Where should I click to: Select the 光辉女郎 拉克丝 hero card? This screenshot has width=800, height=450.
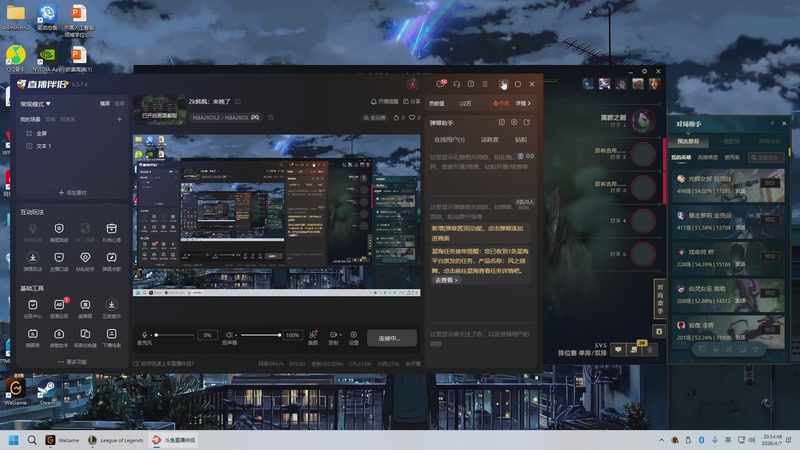729,185
